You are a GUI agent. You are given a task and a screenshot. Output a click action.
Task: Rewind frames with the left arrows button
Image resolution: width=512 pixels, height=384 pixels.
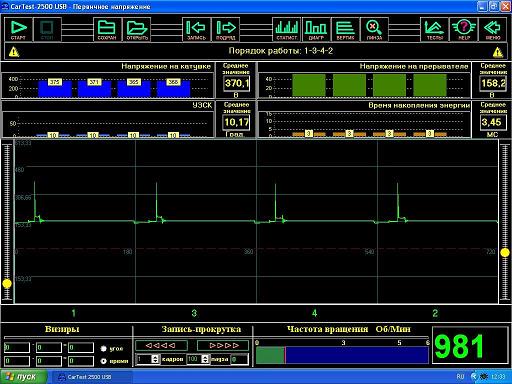161,346
